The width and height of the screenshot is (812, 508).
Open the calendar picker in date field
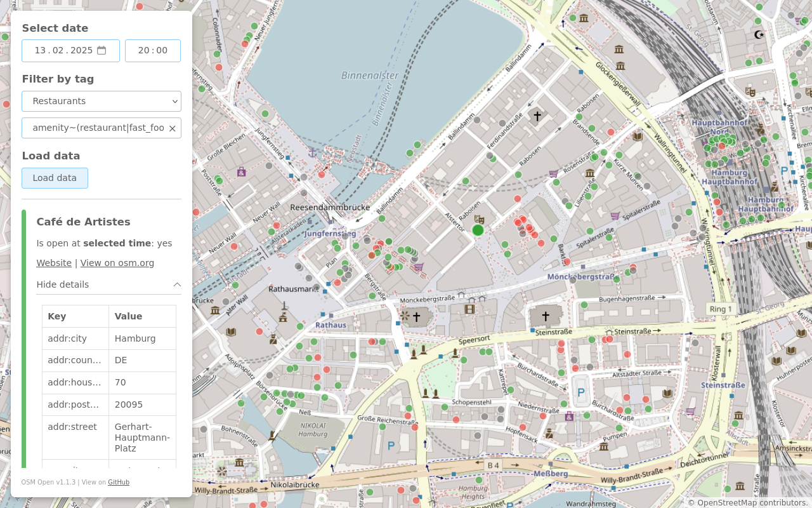tap(101, 50)
